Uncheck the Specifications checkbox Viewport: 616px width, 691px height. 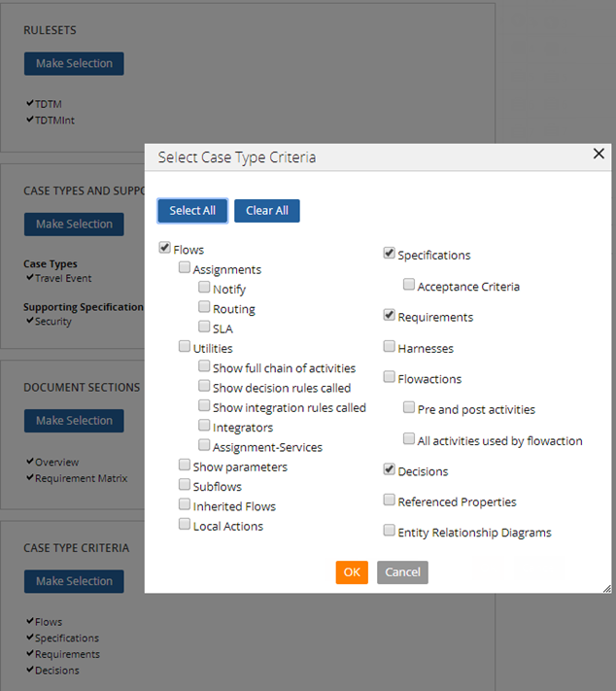[x=390, y=254]
